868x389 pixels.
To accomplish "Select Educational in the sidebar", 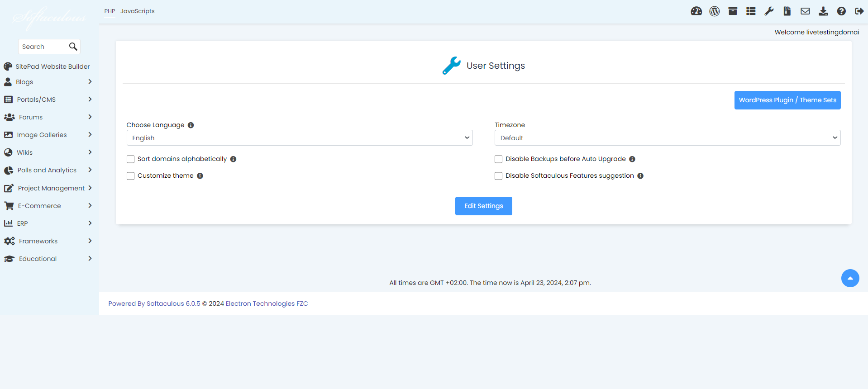I will tap(38, 259).
